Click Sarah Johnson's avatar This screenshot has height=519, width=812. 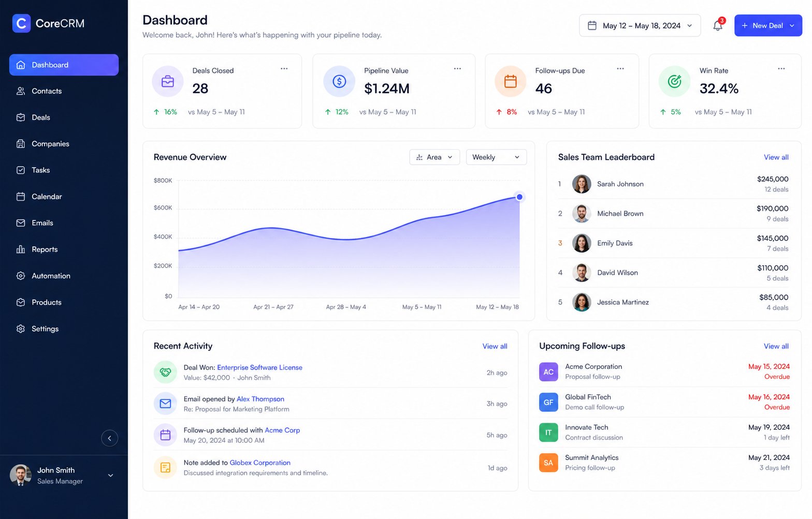click(582, 184)
